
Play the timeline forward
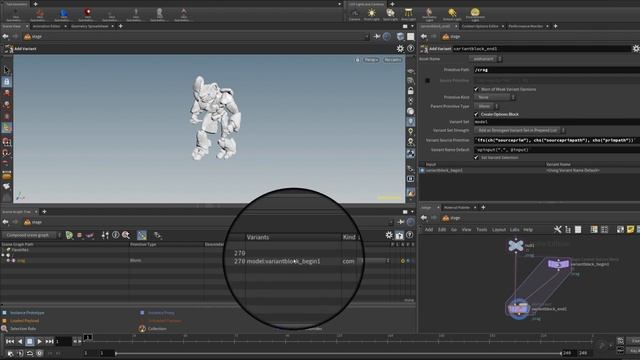point(40,341)
